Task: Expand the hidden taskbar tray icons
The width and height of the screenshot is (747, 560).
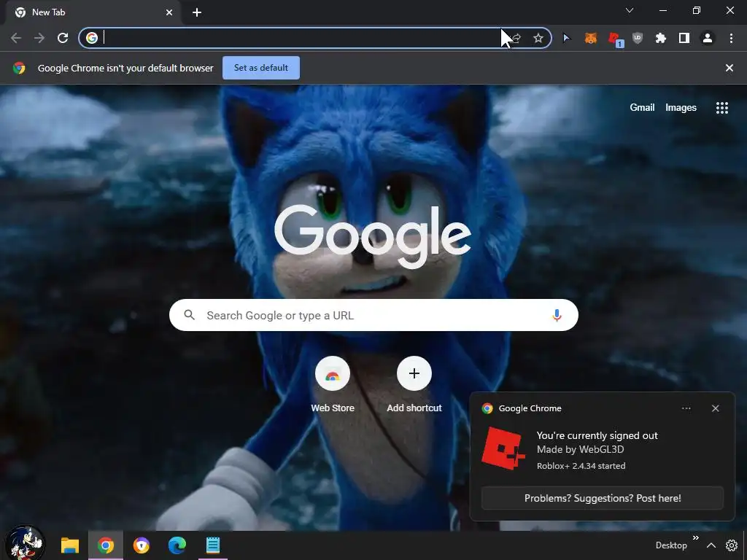Action: tap(711, 545)
